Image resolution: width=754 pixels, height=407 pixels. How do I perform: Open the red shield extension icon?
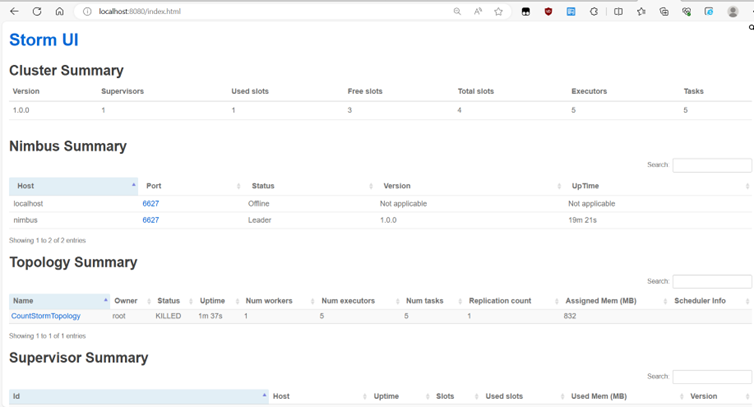(548, 11)
